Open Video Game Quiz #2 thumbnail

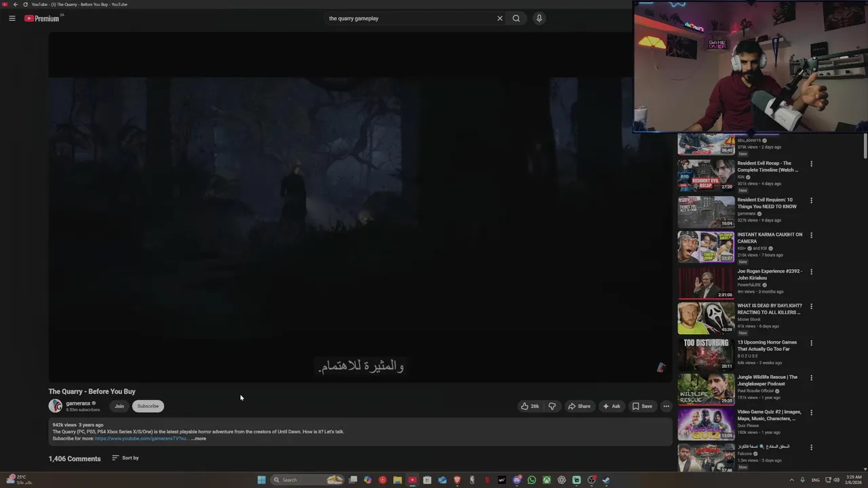click(x=706, y=424)
